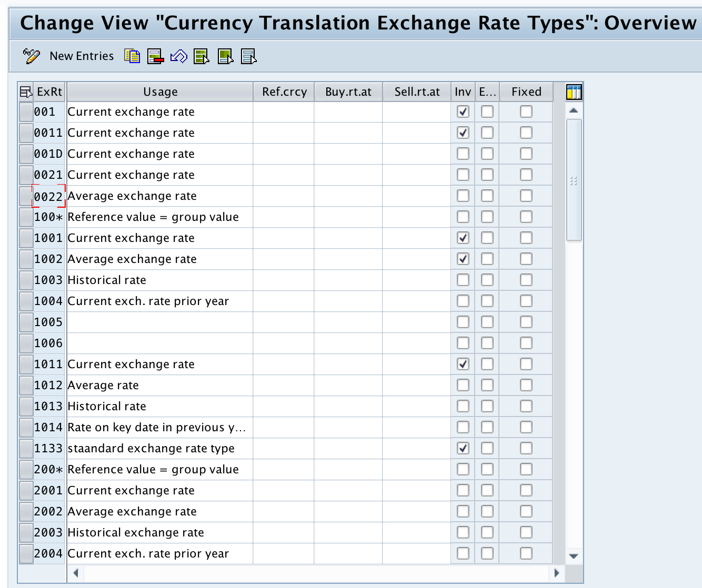
Task: Select the row selector for 1002
Action: [26, 259]
